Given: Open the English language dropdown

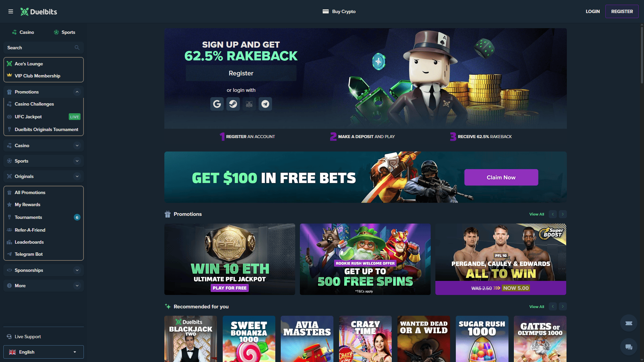Looking at the screenshot, I should [44, 352].
